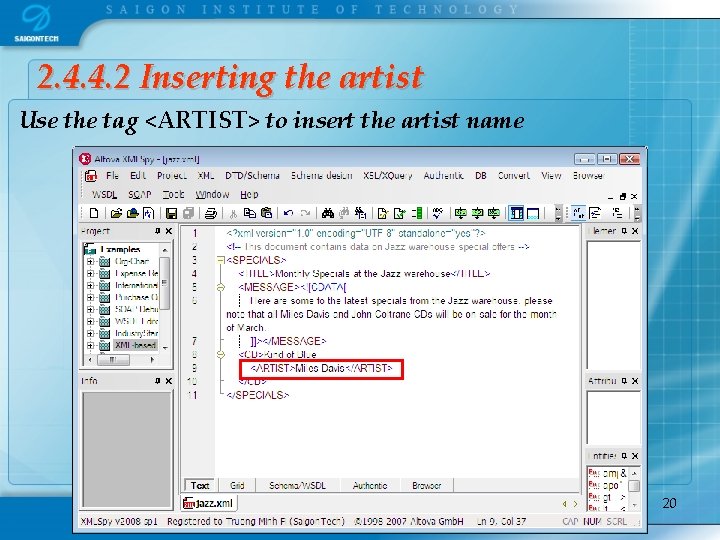Screen dimensions: 720x540
Task: Save the file with the floppy disk icon
Action: [172, 213]
